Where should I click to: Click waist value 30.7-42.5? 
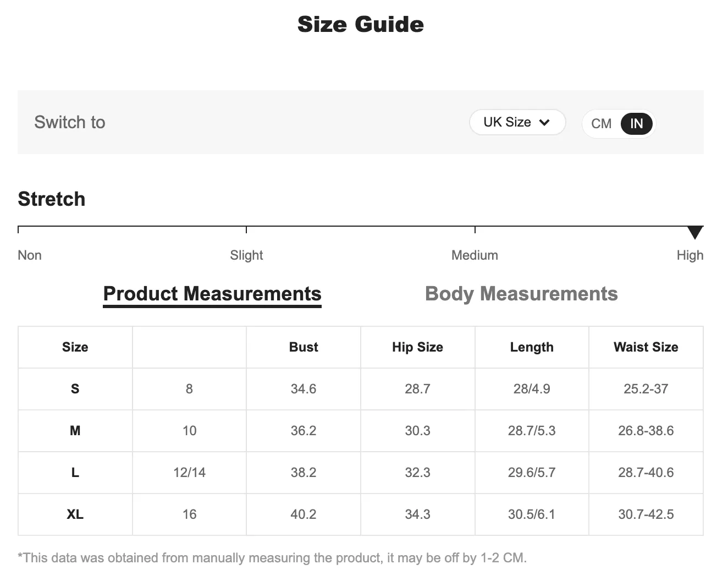coord(646,514)
